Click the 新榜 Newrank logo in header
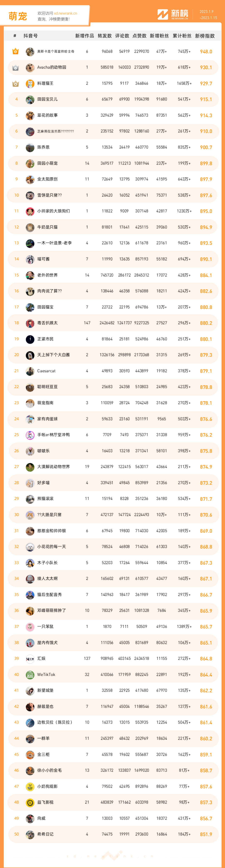The width and height of the screenshot is (225, 868). click(x=173, y=14)
